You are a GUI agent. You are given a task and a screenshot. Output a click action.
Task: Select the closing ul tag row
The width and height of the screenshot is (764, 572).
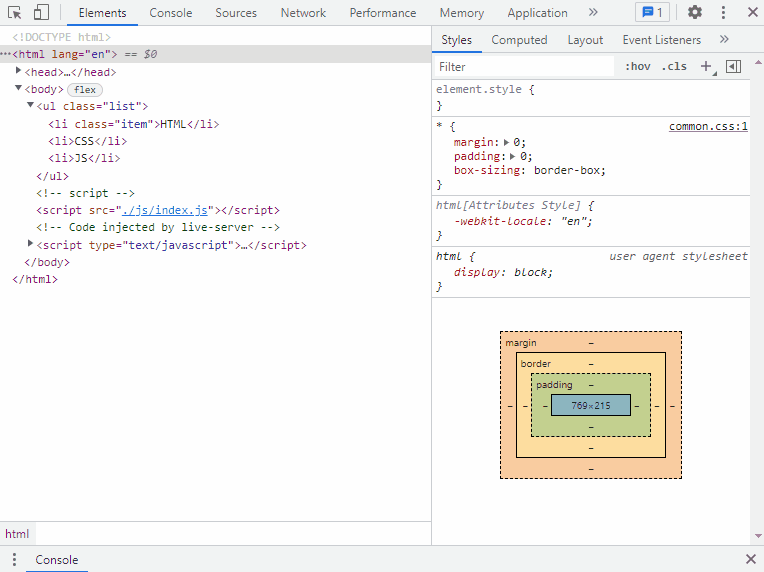(215, 176)
